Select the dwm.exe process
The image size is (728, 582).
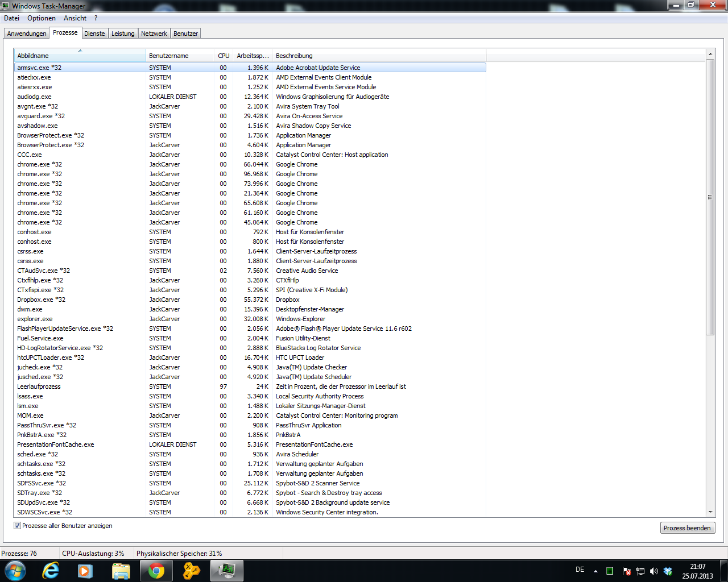coord(250,309)
